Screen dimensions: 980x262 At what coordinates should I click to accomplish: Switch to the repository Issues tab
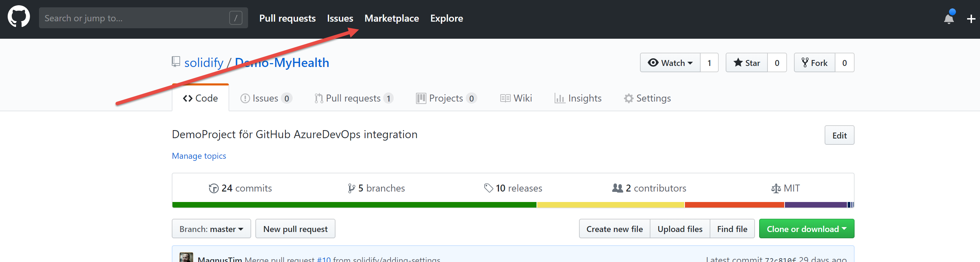[x=266, y=98]
